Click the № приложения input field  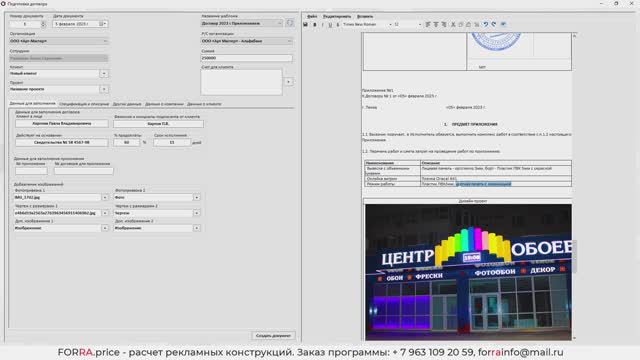tap(31, 171)
